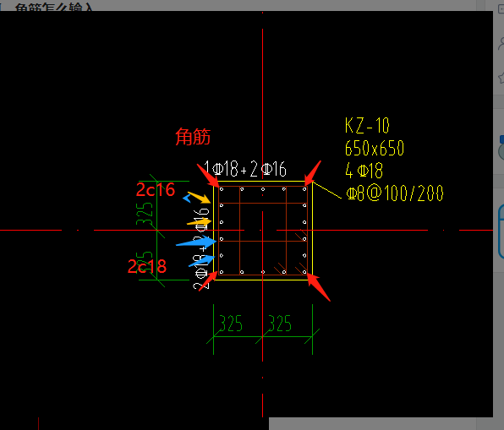This screenshot has height=430, width=504.
Task: Click the star favorite icon in sidebar
Action: tap(501, 78)
